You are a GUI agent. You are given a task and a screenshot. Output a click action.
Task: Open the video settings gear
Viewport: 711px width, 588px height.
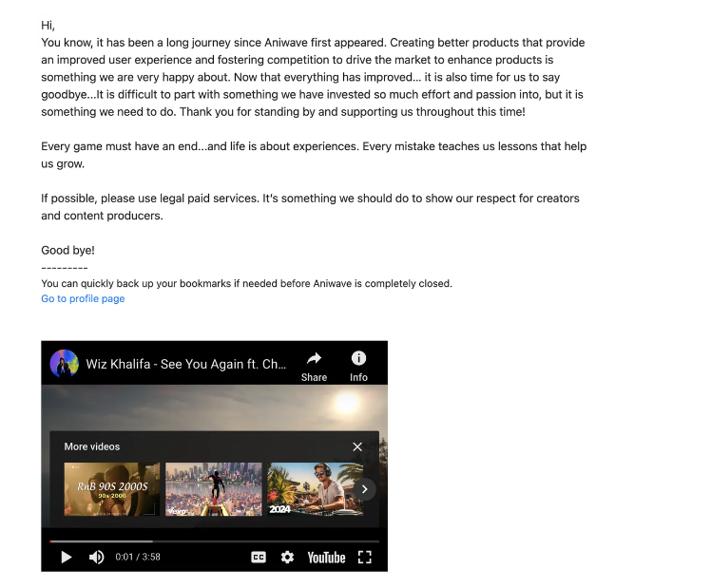coord(287,557)
